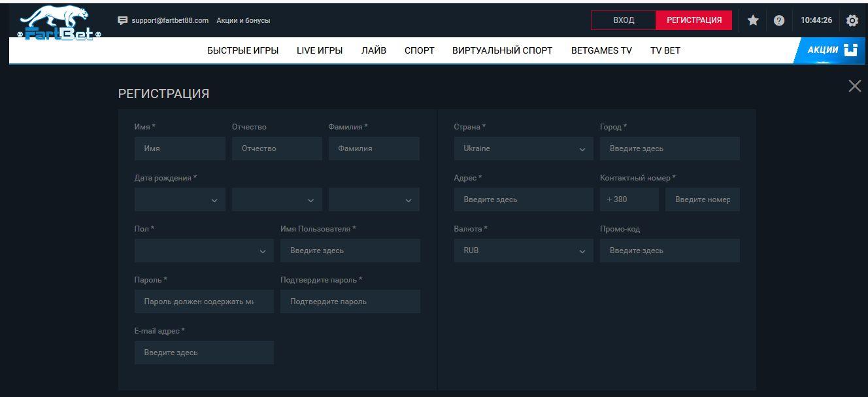Image resolution: width=868 pixels, height=397 pixels.
Task: Open settings gear icon
Action: click(852, 20)
